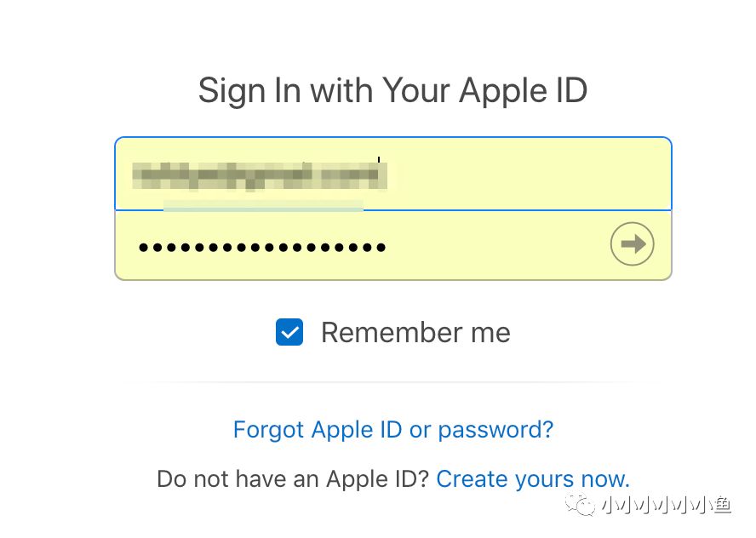Screen dimensions: 756x538
Task: Click the Sign In with Your Apple ID heading
Action: coord(392,90)
